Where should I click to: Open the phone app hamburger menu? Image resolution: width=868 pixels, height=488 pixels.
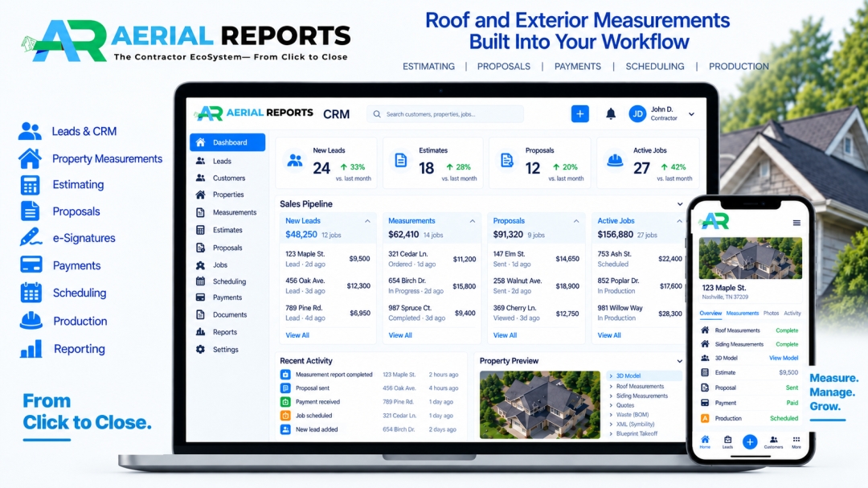tap(796, 223)
